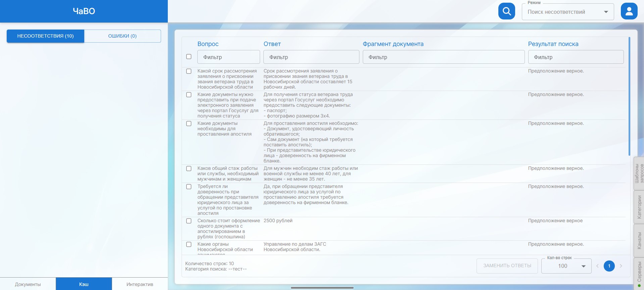Click page number 1 button
The image size is (644, 290).
tap(609, 266)
